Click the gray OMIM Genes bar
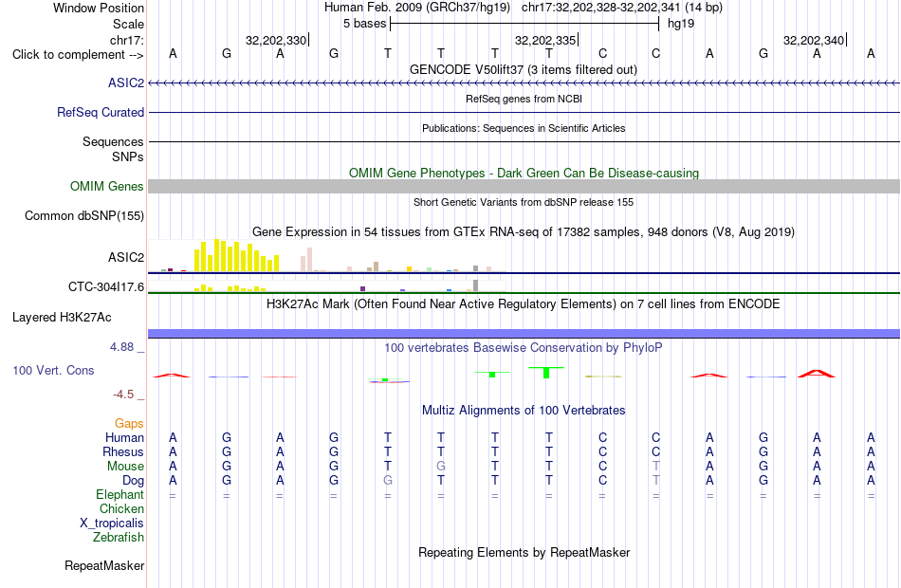Image resolution: width=901 pixels, height=588 pixels. [524, 186]
